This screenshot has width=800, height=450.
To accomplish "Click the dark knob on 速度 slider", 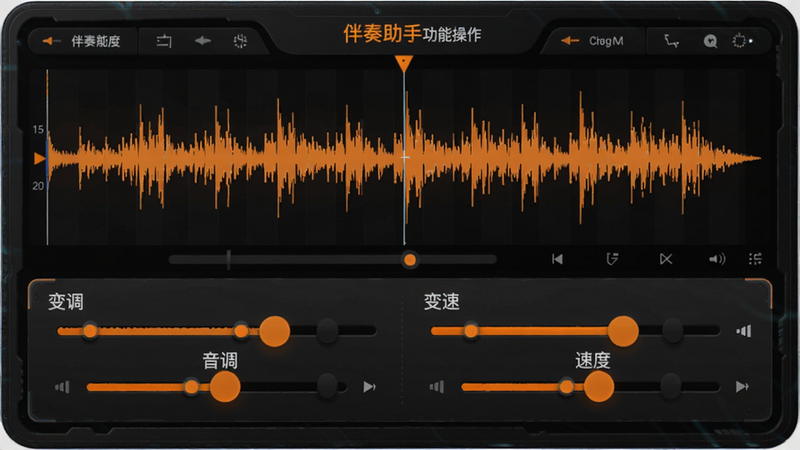I will tap(670, 386).
